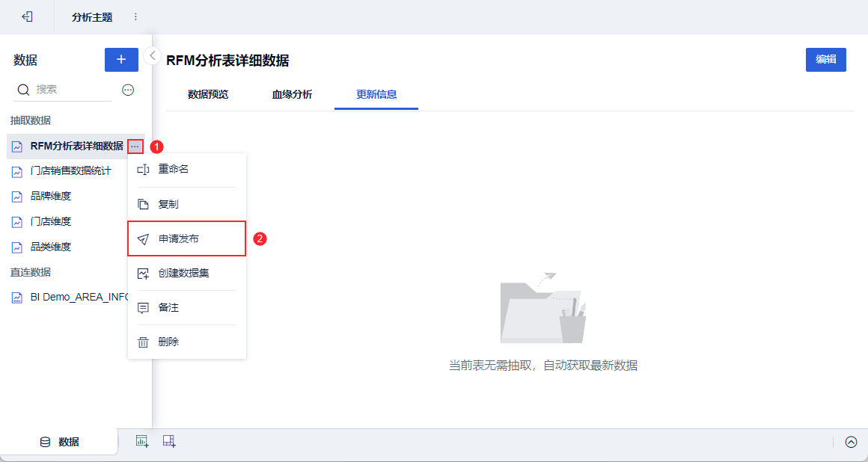
Task: Click the circled up-arrow icon at bottom right
Action: (x=851, y=442)
